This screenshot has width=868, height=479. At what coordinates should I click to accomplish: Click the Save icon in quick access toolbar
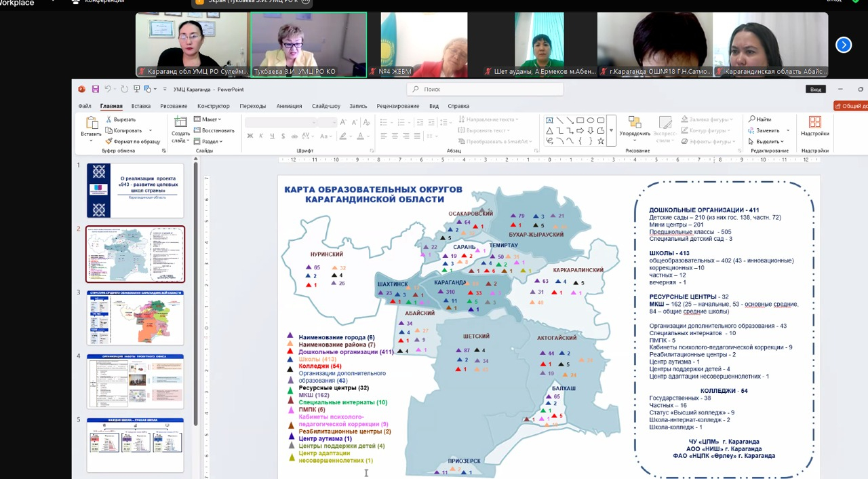pos(96,89)
